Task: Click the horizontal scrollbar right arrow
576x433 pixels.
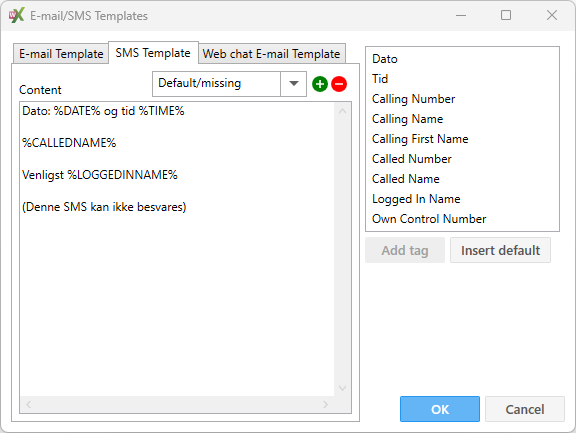Action: tap(325, 404)
